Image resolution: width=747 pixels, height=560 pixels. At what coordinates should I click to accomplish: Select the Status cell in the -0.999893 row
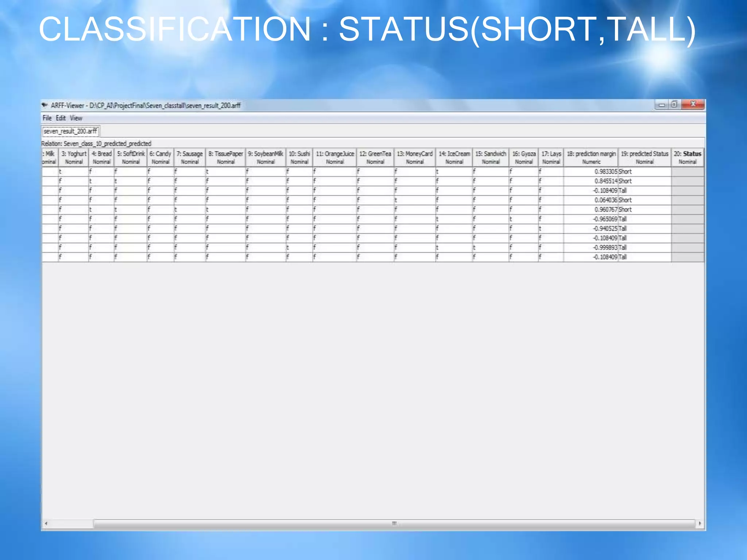688,248
